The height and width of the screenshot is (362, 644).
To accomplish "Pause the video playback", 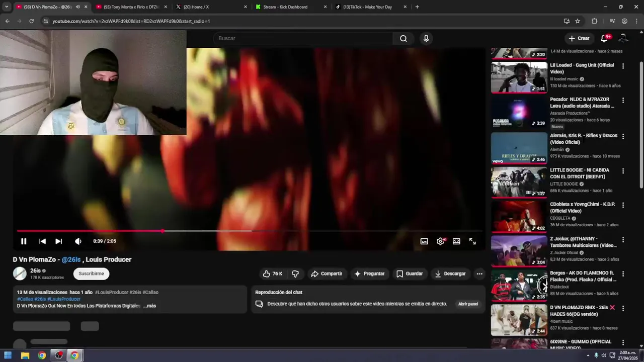I will pos(24,241).
